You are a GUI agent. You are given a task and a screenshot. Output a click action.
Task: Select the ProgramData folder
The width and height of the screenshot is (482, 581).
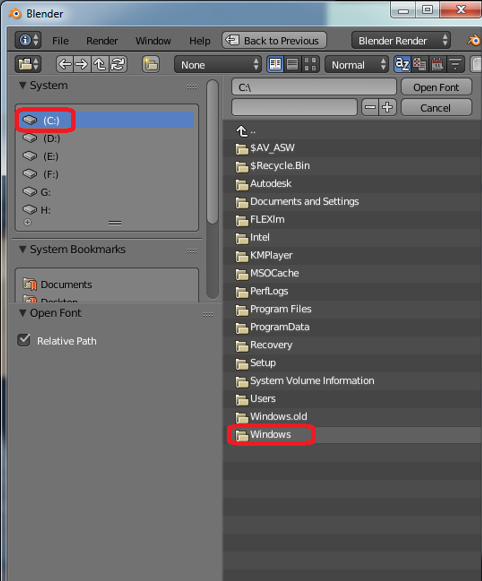[x=352, y=327]
